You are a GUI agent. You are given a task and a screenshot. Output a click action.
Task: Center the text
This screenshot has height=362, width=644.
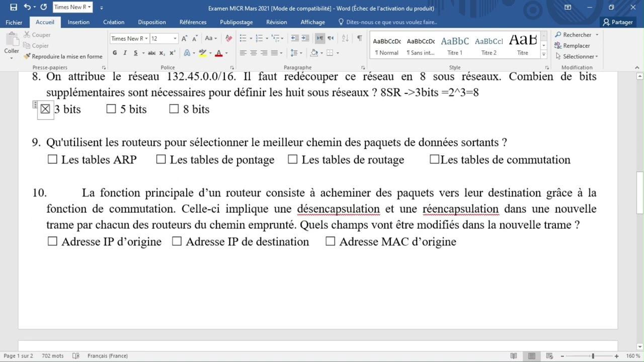tap(254, 53)
